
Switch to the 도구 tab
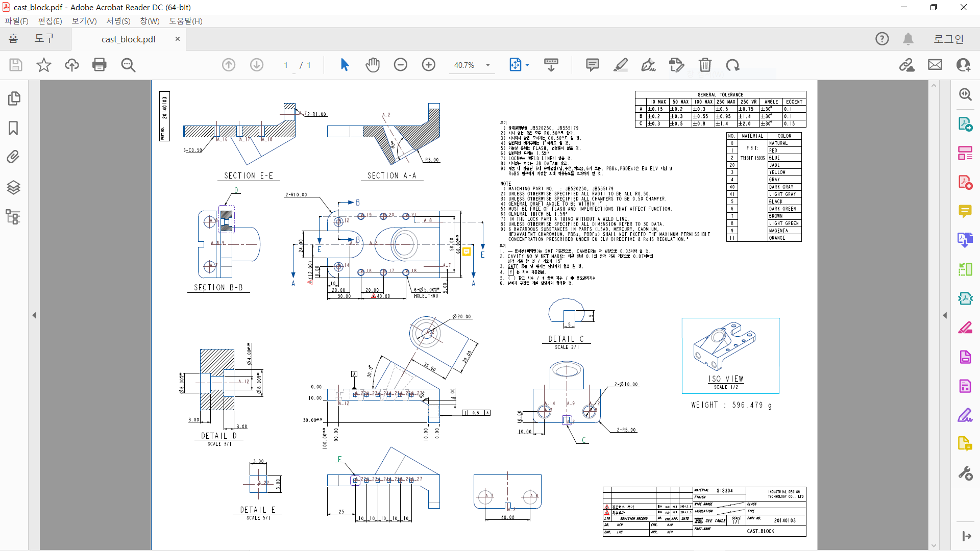coord(44,39)
